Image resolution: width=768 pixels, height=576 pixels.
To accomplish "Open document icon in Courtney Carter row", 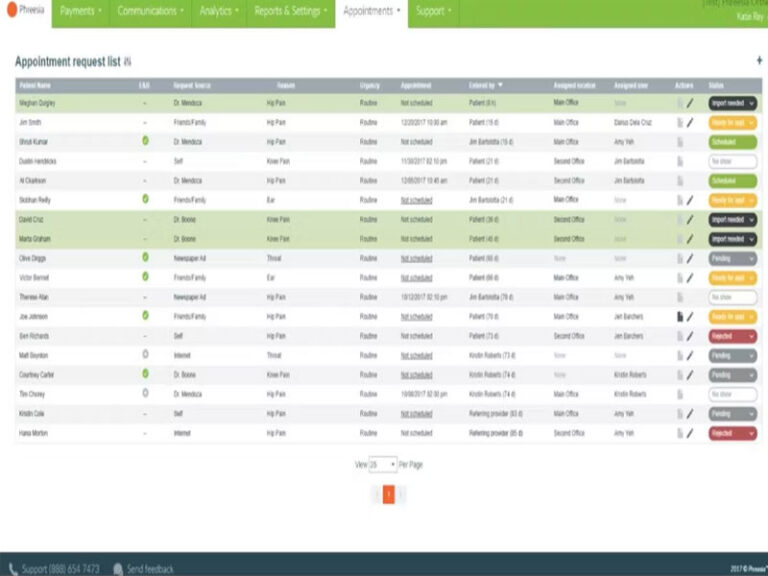I will [x=680, y=375].
